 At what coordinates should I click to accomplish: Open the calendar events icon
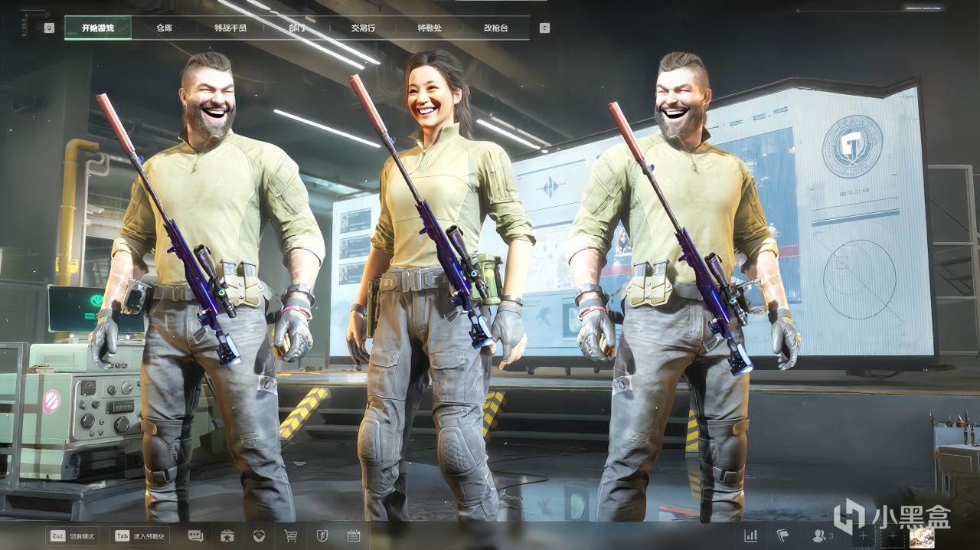(354, 535)
